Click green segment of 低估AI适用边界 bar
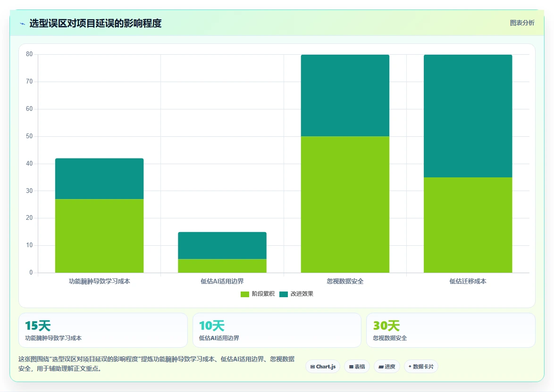Image resolution: width=554 pixels, height=392 pixels. [x=222, y=266]
